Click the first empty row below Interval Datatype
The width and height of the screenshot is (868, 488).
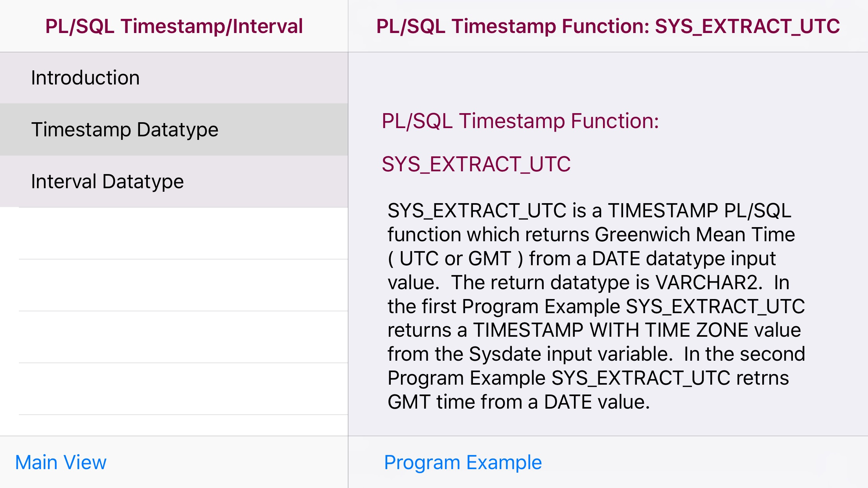(183, 233)
